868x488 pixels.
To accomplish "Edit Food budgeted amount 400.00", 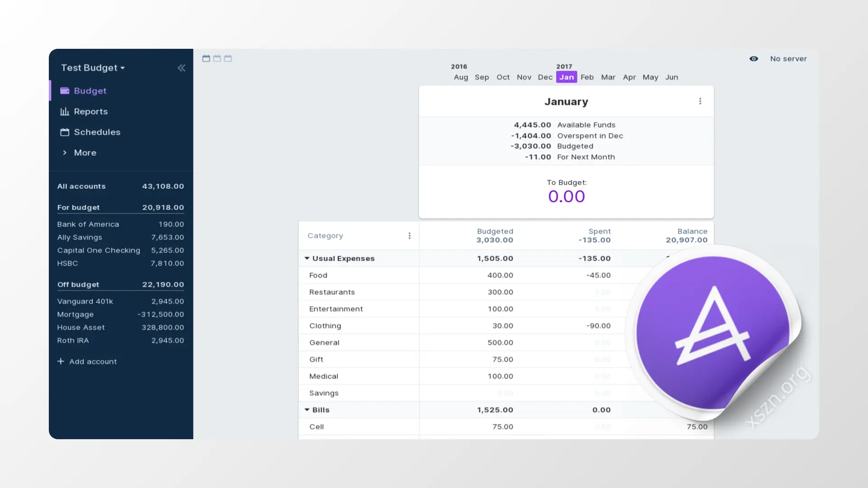I will pos(500,275).
